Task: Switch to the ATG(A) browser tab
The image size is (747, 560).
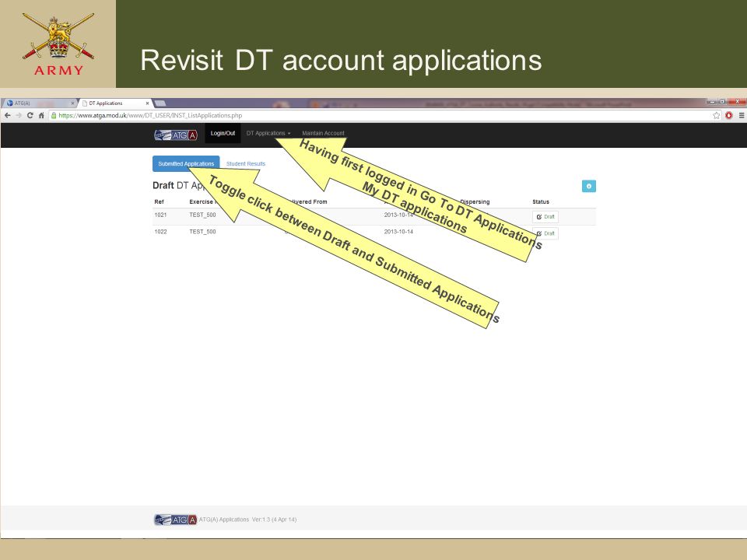Action: 38,103
